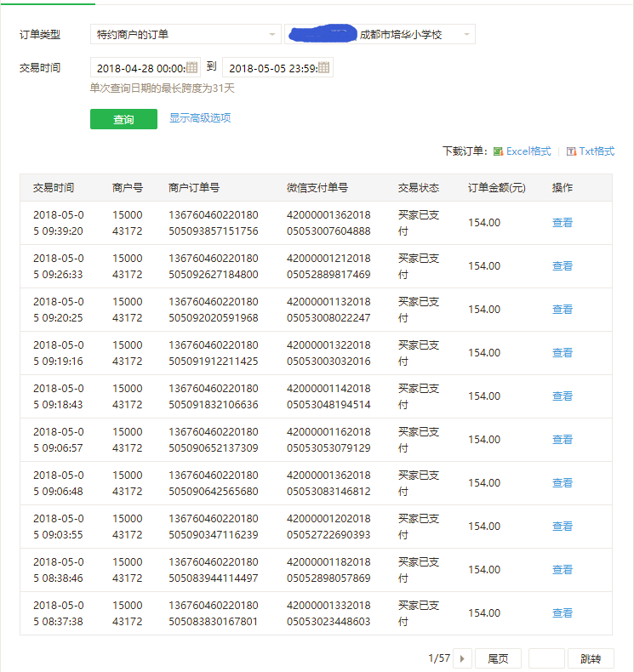
Task: View order paid at 09:39:20
Action: [x=563, y=223]
